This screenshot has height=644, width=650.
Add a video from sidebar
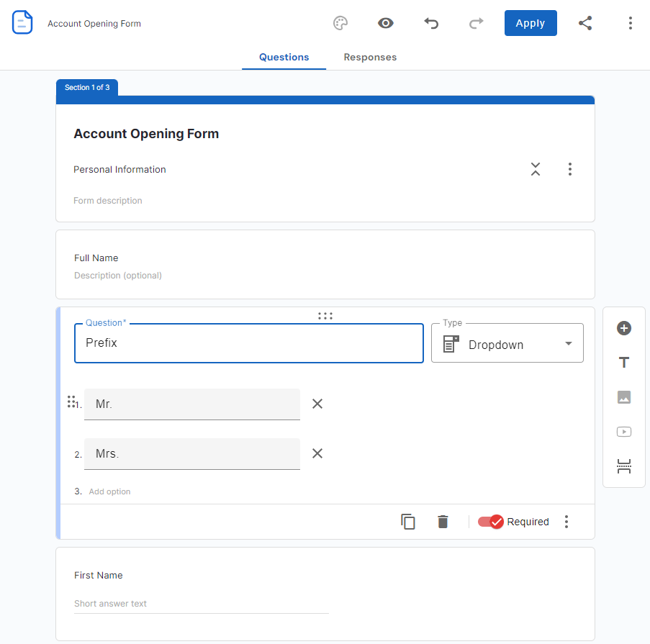click(x=624, y=432)
